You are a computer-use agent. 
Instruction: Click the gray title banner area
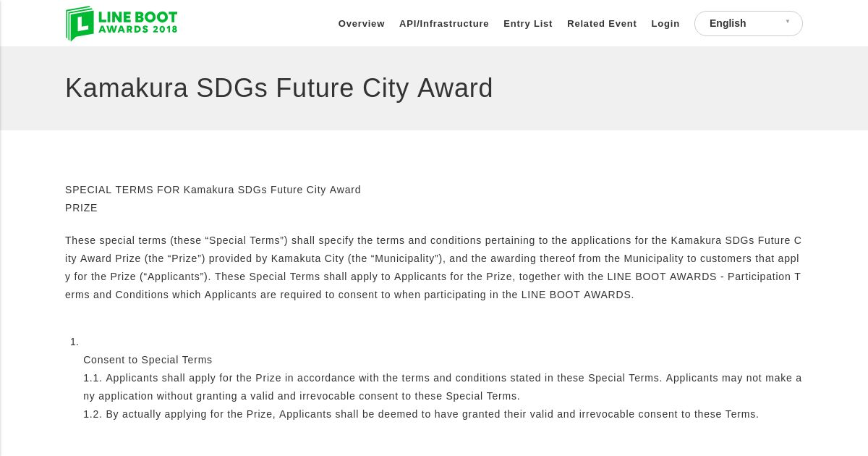(434, 88)
